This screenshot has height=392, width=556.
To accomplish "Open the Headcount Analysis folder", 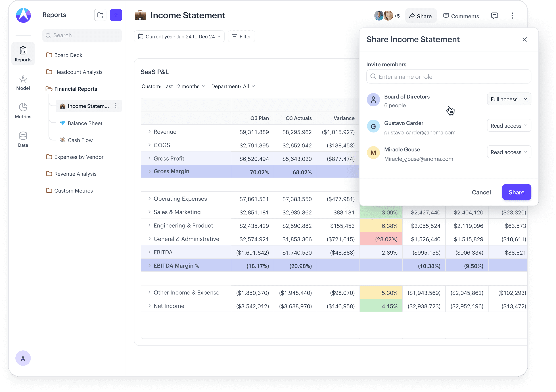I will click(x=74, y=72).
